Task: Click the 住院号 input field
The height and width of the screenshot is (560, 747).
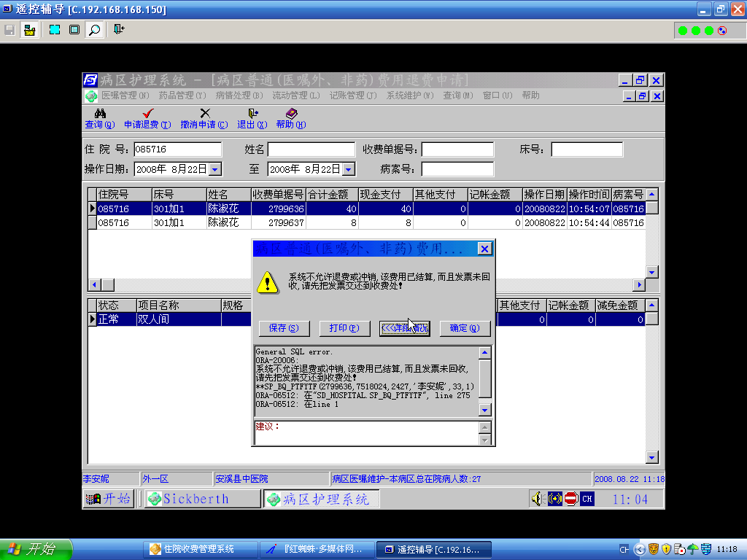Action: (x=178, y=149)
